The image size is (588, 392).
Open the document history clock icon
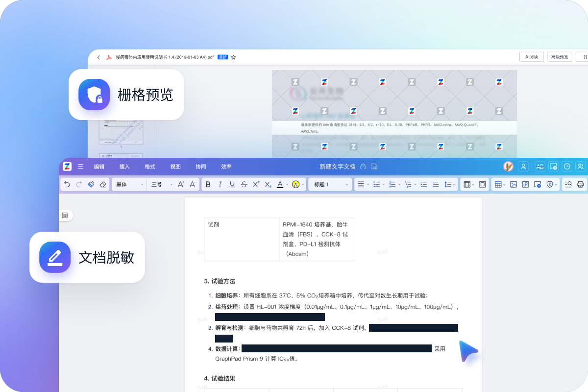tap(567, 166)
